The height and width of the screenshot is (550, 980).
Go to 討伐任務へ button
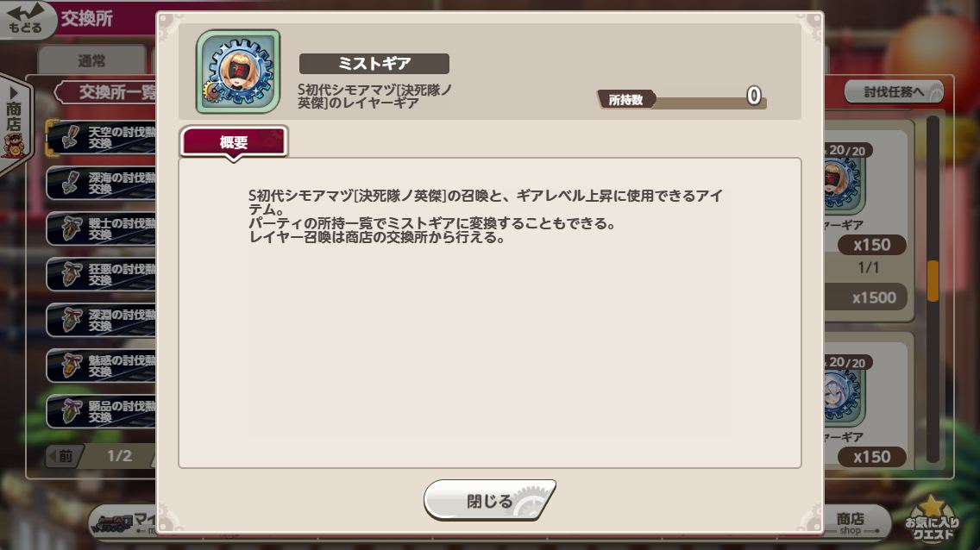pyautogui.click(x=894, y=91)
